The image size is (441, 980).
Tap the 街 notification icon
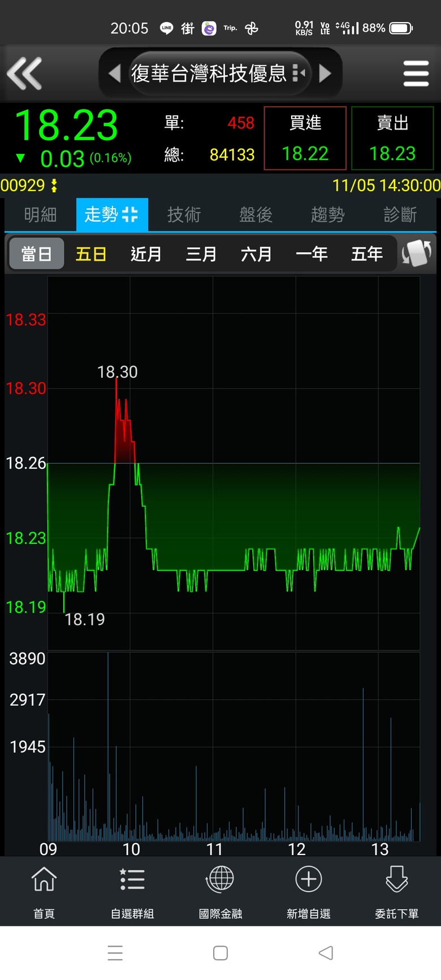pyautogui.click(x=188, y=28)
